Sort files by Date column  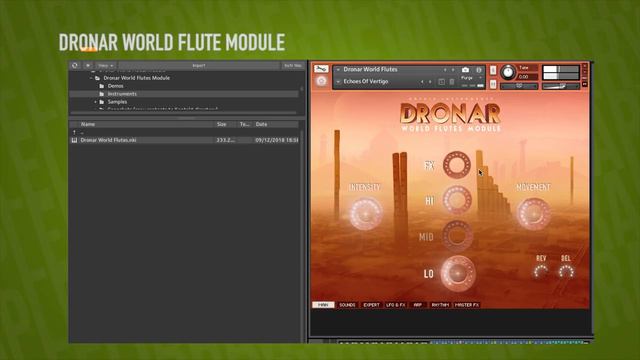click(x=261, y=124)
